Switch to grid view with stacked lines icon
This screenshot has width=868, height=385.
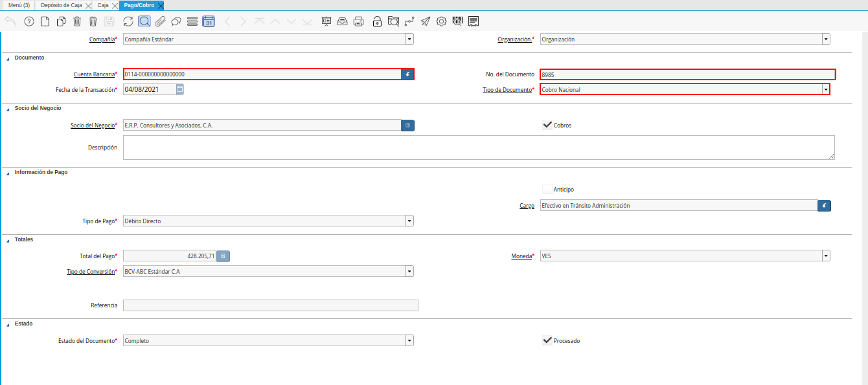tap(192, 21)
